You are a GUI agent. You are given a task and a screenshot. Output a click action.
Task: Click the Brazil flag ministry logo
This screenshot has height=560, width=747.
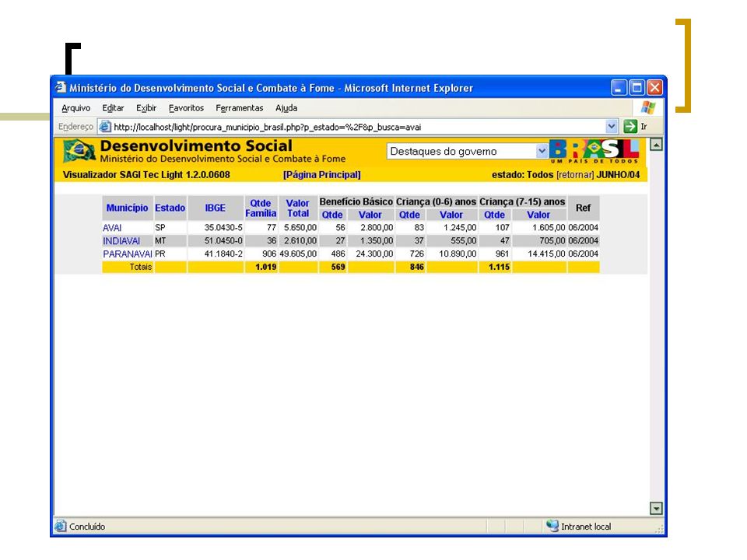click(x=79, y=151)
